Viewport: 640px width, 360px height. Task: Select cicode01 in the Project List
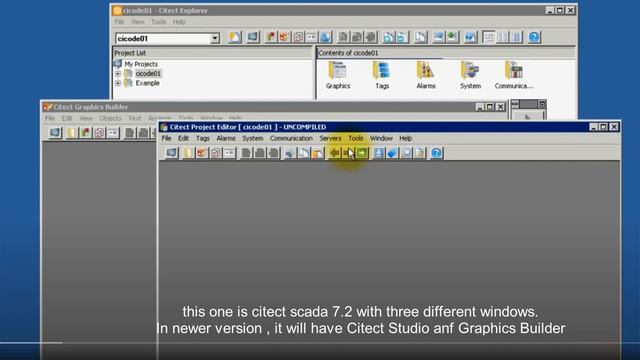pyautogui.click(x=148, y=74)
